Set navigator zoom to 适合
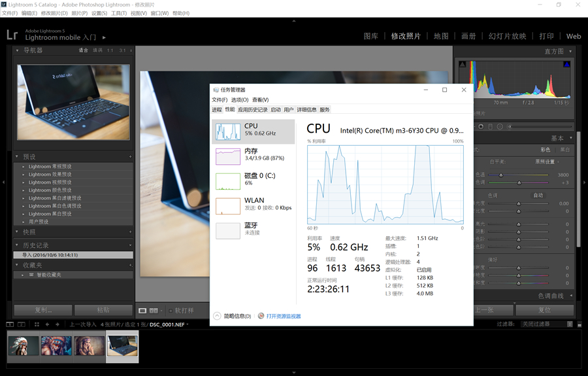 point(83,50)
